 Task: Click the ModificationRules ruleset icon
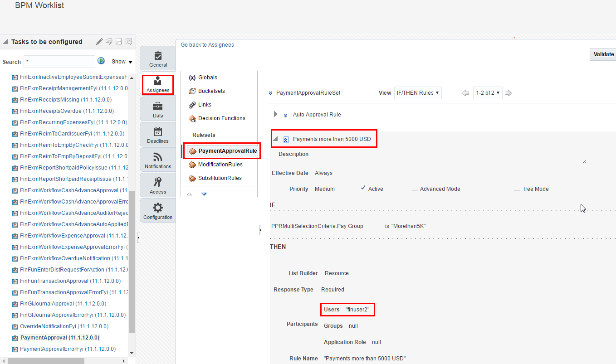(x=192, y=165)
